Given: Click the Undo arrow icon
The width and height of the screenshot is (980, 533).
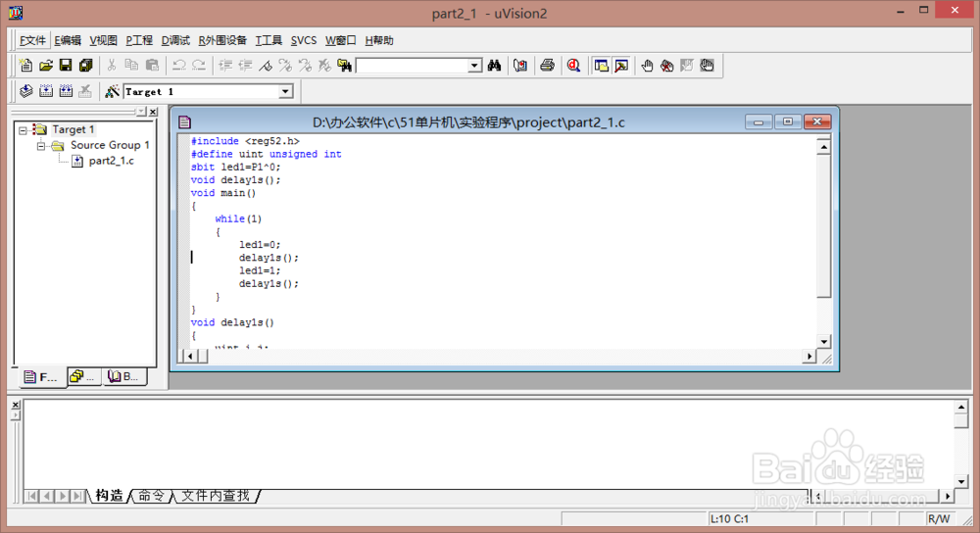Looking at the screenshot, I should [178, 65].
